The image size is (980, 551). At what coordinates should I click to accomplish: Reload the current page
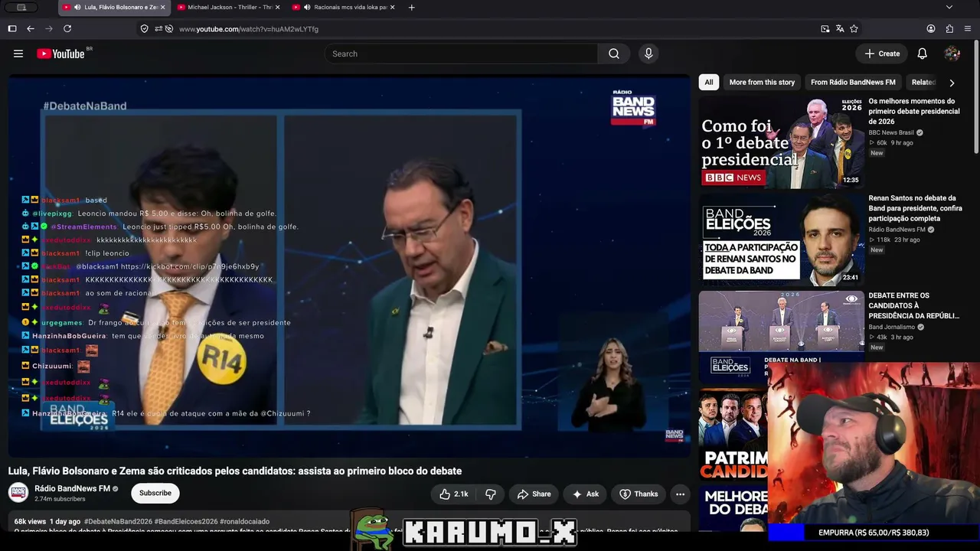tap(67, 28)
